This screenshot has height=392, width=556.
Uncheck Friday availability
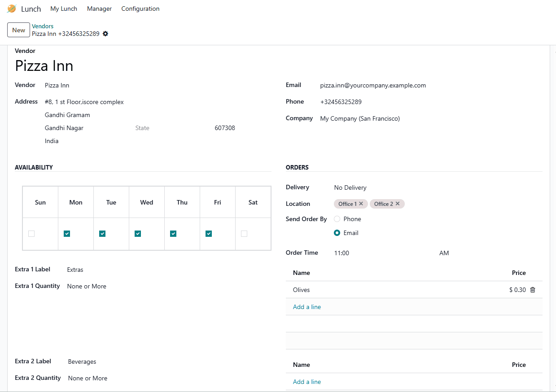pos(209,234)
